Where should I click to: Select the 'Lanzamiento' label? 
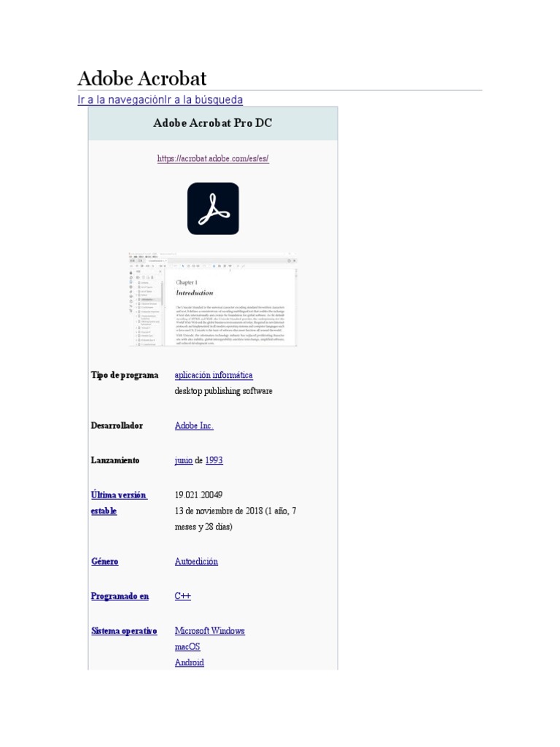click(x=114, y=460)
